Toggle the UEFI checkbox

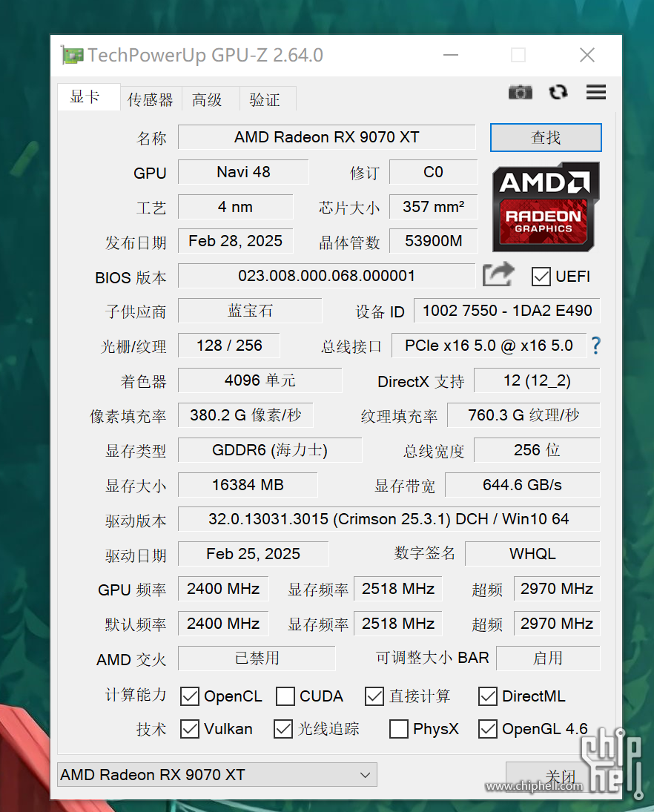(541, 277)
